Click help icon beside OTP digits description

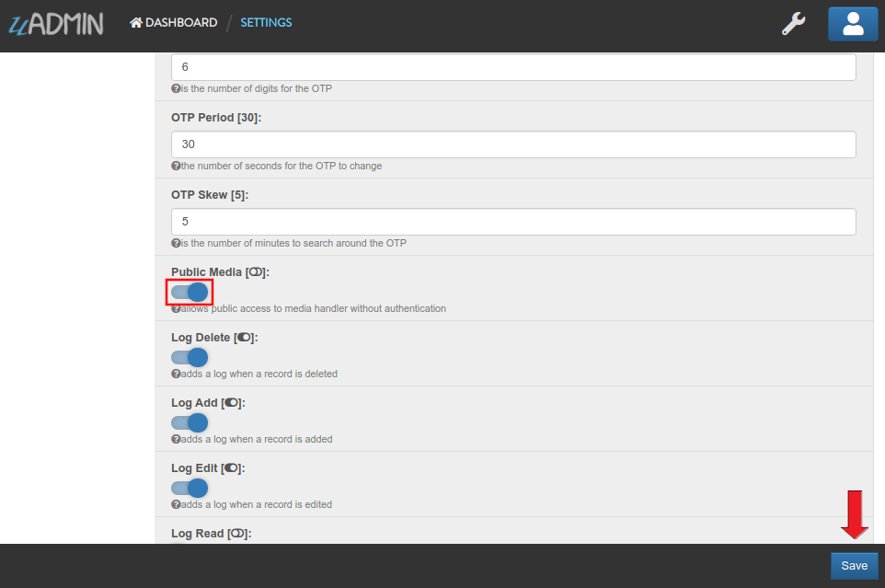(x=176, y=88)
